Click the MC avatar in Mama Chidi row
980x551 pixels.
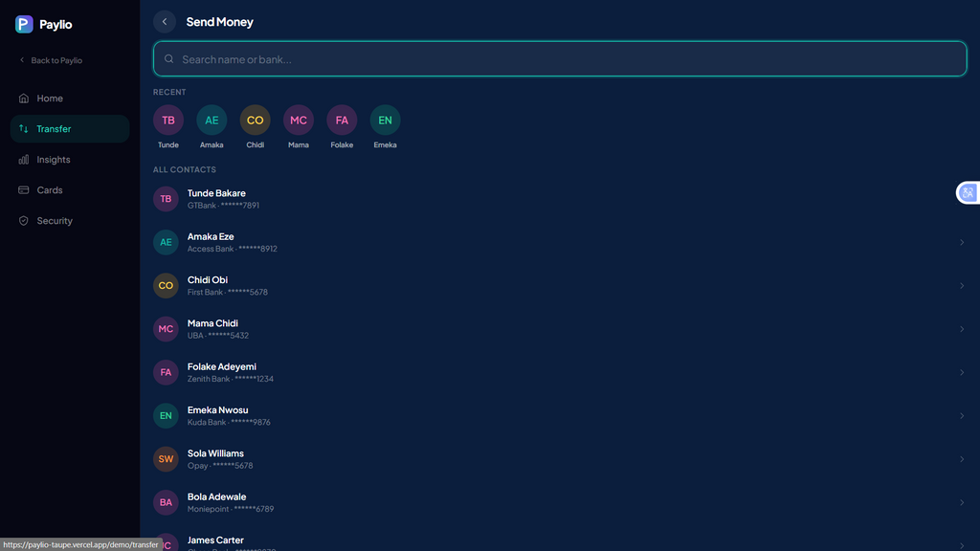(x=166, y=329)
